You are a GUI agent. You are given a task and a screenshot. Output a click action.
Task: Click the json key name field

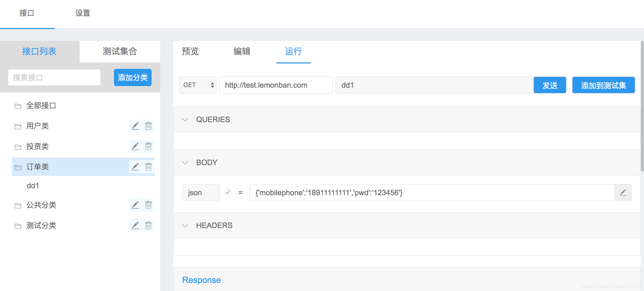pos(201,193)
